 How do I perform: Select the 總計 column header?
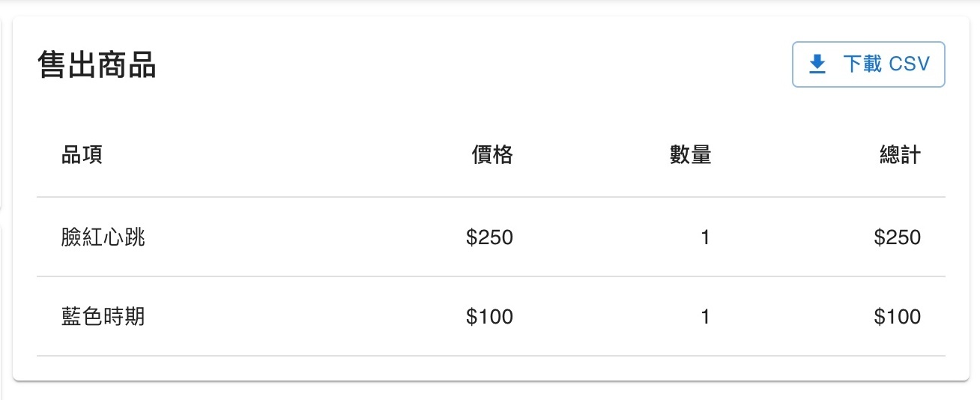(900, 155)
